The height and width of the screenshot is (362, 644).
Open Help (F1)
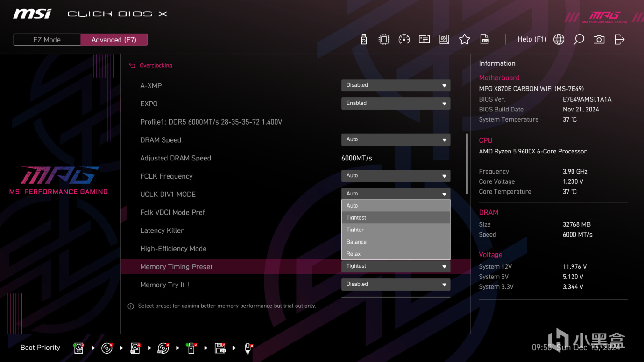[532, 39]
